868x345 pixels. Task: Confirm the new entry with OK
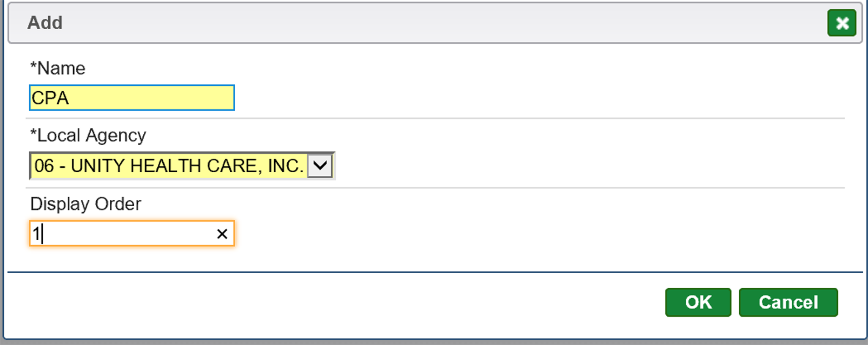pos(698,302)
